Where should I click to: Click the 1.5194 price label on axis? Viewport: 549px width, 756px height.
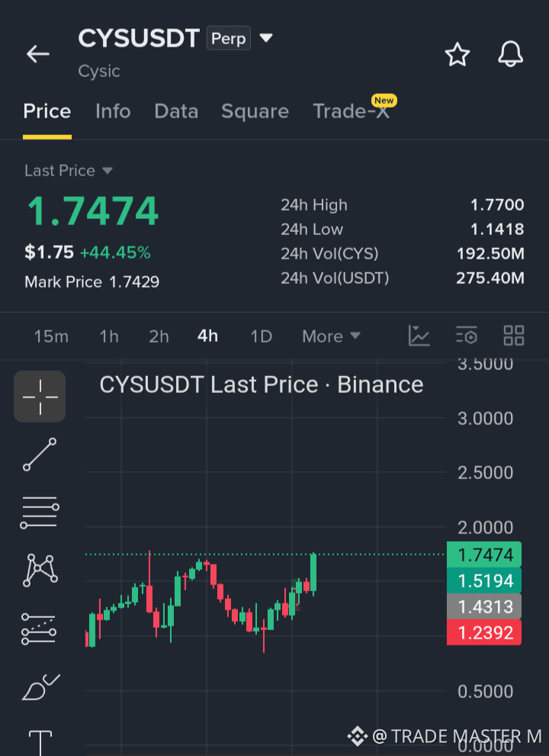click(x=484, y=581)
